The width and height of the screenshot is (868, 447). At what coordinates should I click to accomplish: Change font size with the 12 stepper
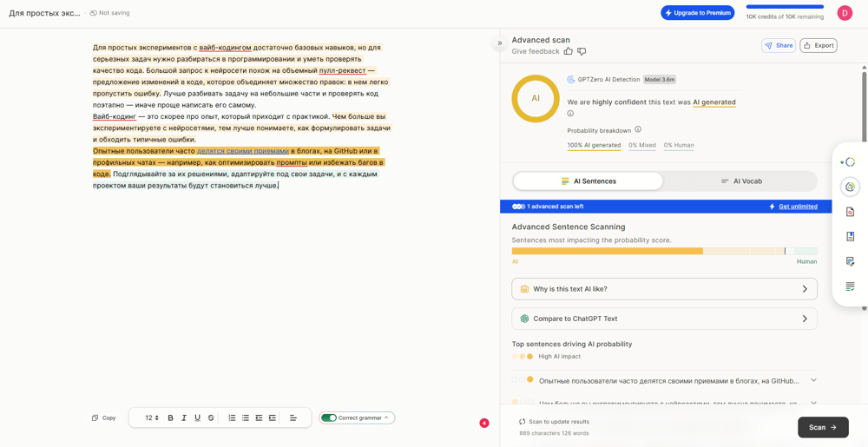coord(151,417)
